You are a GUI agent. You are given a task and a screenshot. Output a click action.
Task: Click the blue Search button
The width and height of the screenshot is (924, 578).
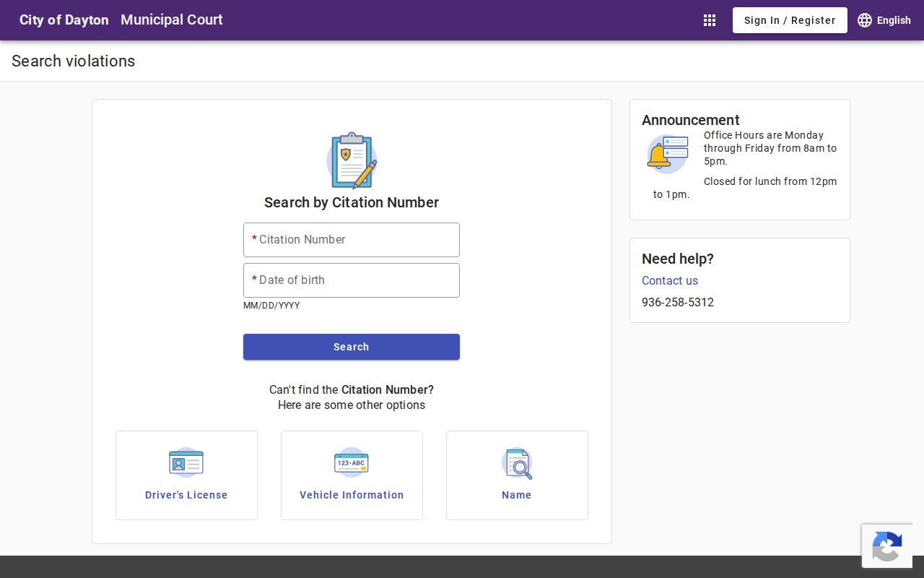(352, 347)
